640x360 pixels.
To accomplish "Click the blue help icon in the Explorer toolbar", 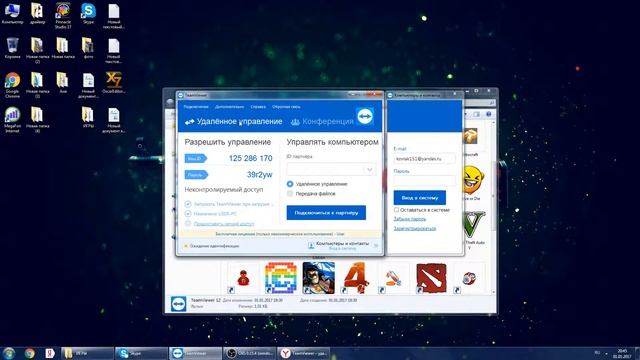I will (x=488, y=114).
